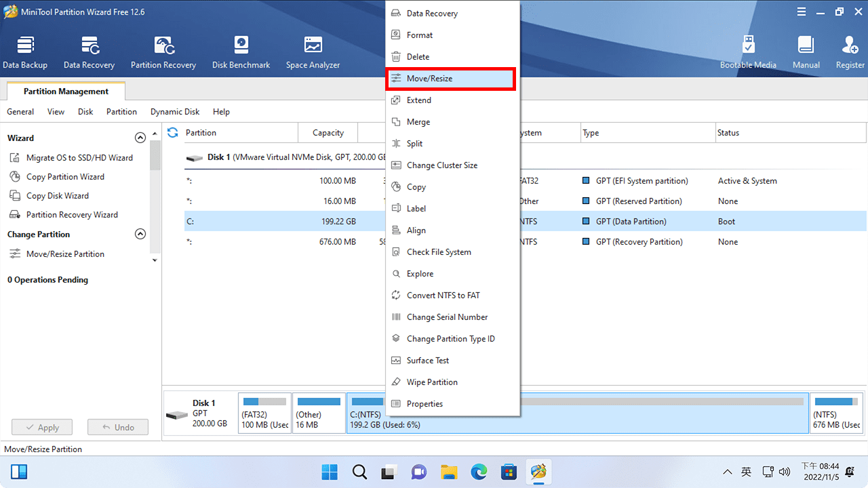
Task: Open the Data Backup tool
Action: 25,51
